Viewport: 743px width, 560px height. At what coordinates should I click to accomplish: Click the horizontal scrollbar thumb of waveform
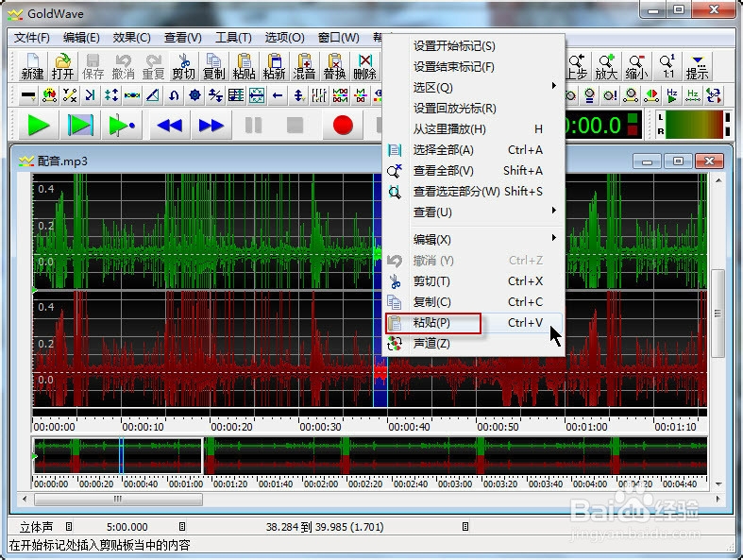click(x=118, y=499)
